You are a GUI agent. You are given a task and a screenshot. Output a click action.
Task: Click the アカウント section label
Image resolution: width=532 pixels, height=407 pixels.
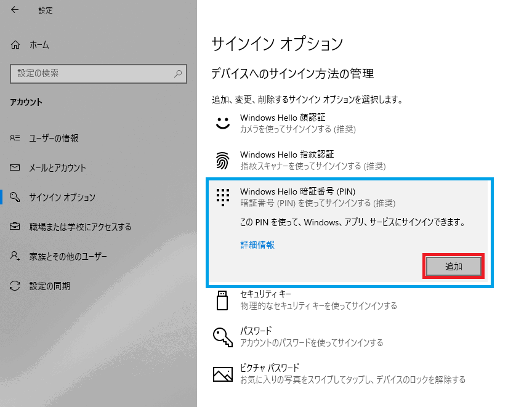[x=26, y=102]
